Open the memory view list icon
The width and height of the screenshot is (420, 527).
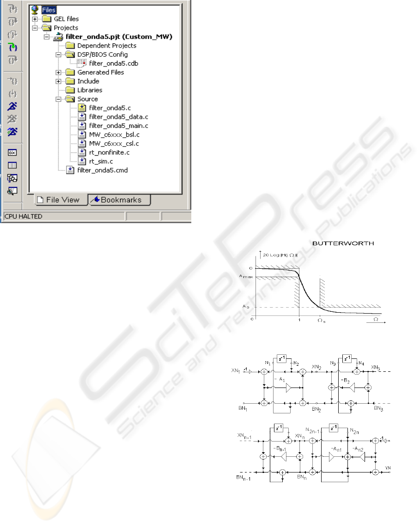pyautogui.click(x=12, y=165)
